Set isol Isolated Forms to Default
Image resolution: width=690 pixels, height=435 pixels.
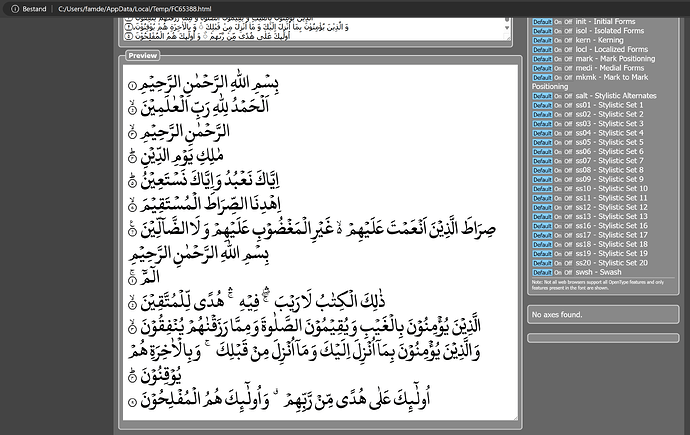(542, 31)
